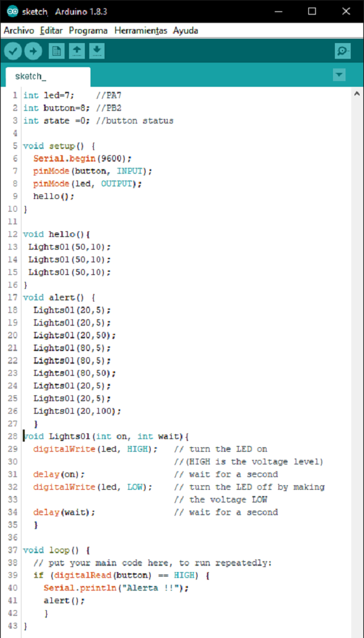Click the '//PB2' comment
The width and height of the screenshot is (364, 638).
coord(109,108)
